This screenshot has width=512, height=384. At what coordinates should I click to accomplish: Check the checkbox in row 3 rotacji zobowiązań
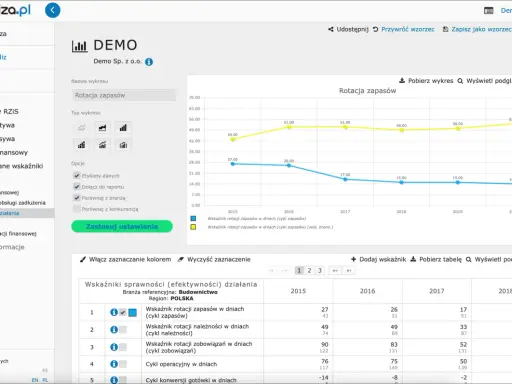[123, 347]
